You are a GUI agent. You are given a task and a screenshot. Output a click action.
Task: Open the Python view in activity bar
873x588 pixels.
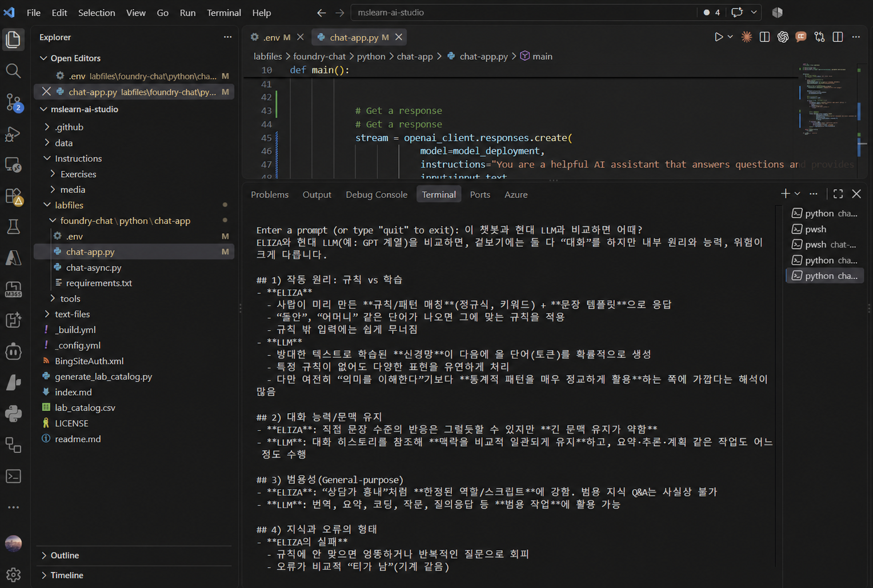click(13, 414)
